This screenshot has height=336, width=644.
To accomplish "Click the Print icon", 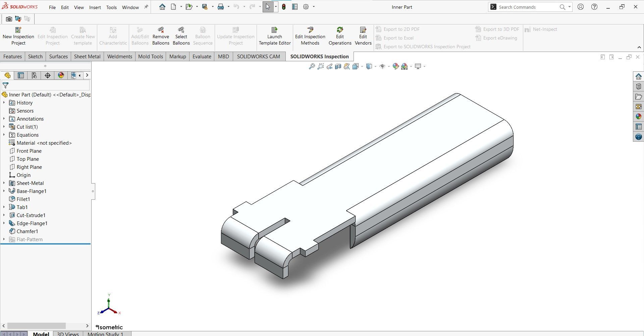I will click(221, 7).
